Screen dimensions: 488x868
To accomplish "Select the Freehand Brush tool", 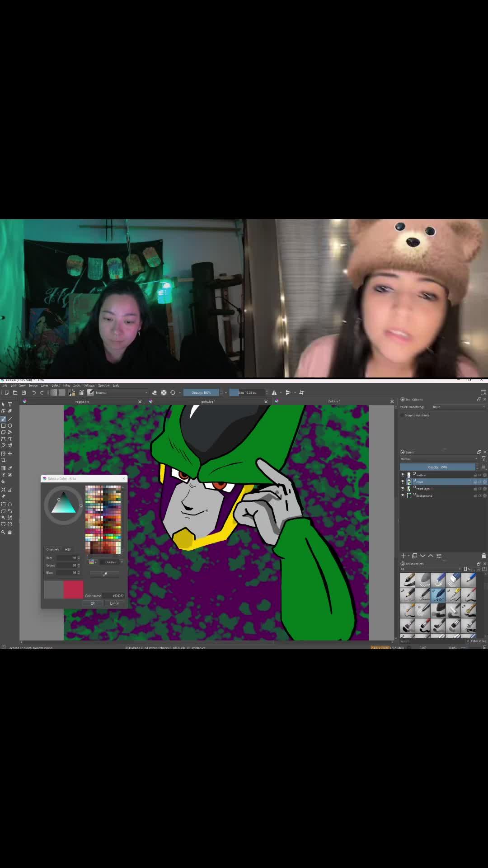I will 3,419.
